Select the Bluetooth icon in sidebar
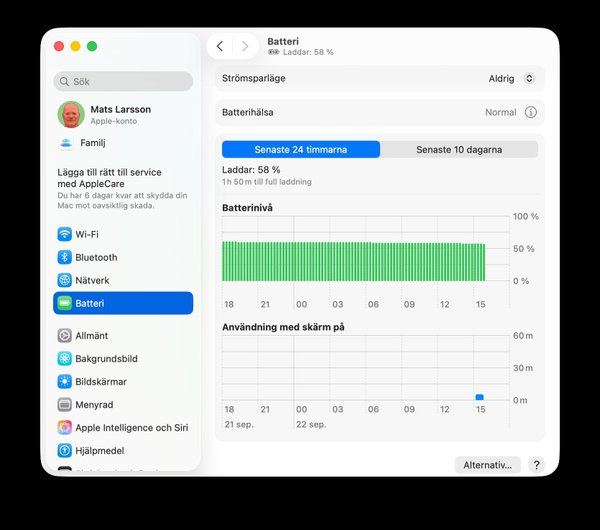The image size is (600, 530). pos(64,257)
